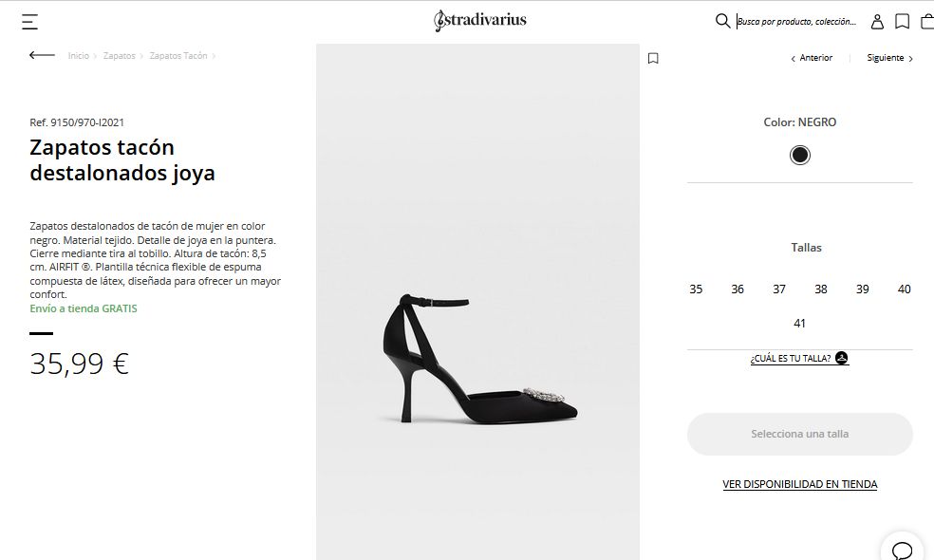Click the back arrow icon

pyautogui.click(x=42, y=55)
